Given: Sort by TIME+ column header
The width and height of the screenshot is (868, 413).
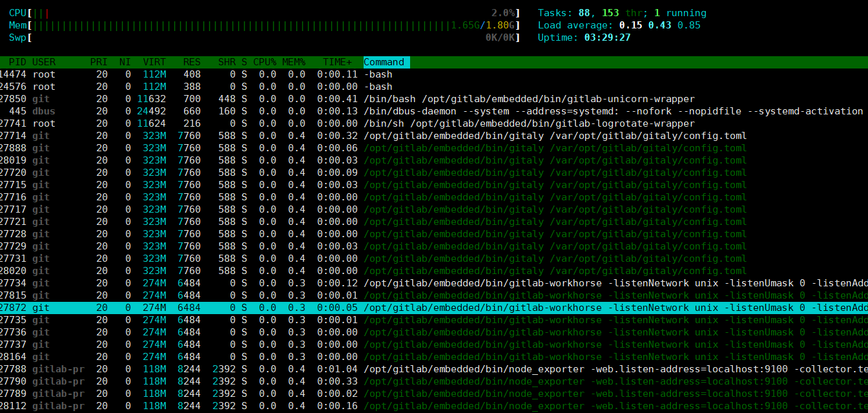Looking at the screenshot, I should pos(338,63).
